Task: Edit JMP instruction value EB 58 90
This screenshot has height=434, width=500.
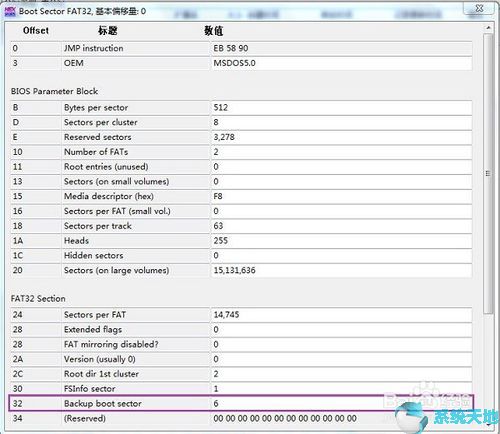Action: [342, 48]
